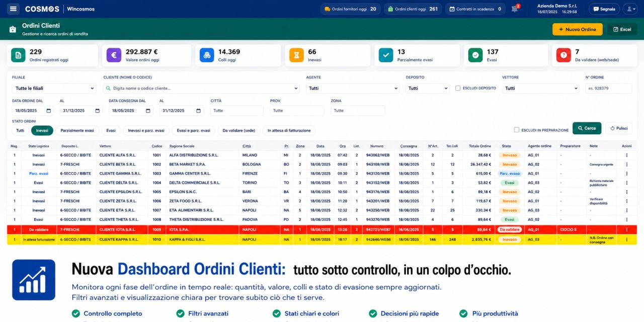Click in the N° Ordine input field

click(x=609, y=88)
